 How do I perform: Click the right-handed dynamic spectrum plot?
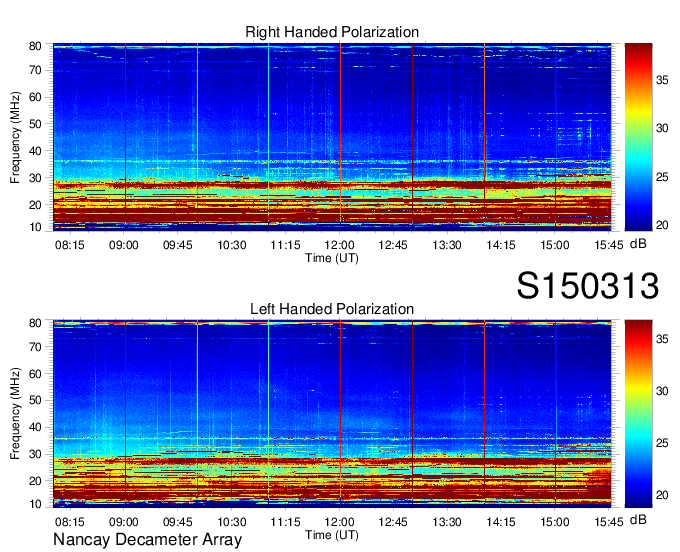(332, 137)
